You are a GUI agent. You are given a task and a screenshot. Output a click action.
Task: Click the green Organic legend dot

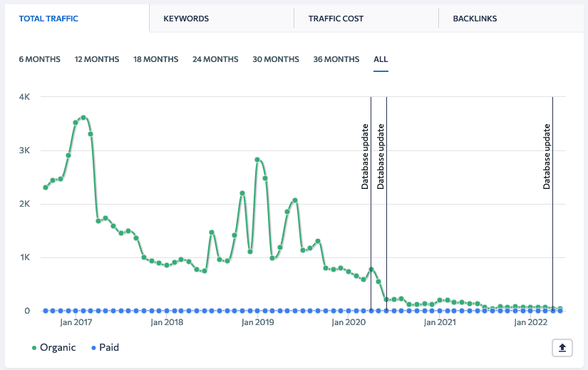(x=33, y=348)
